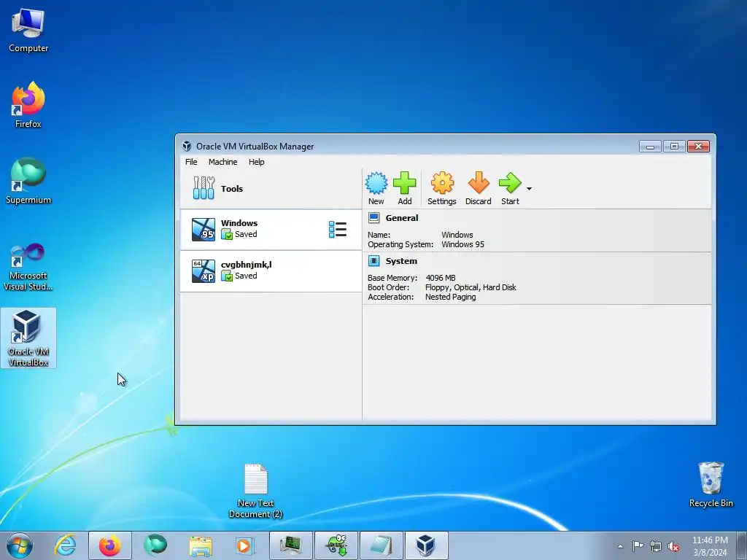The width and height of the screenshot is (747, 560).
Task: Click the System section header
Action: pos(401,261)
